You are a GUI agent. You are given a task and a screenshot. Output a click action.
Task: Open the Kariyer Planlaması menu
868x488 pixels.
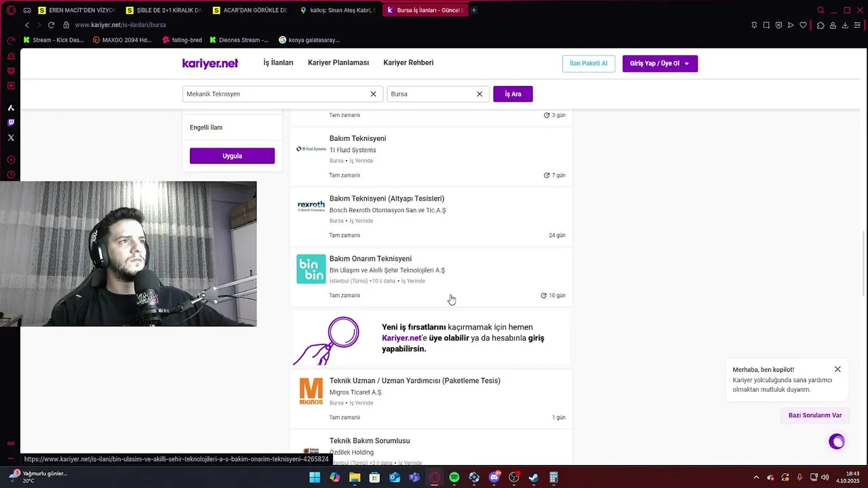pyautogui.click(x=338, y=62)
